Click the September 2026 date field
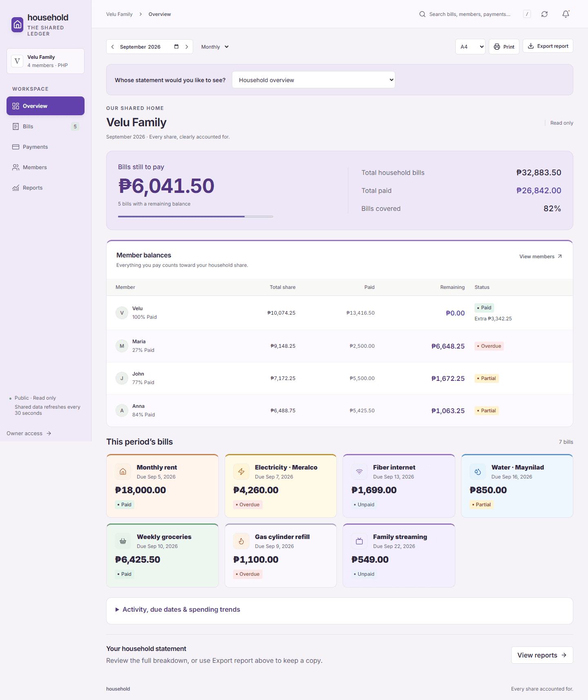This screenshot has width=588, height=700. coord(149,47)
